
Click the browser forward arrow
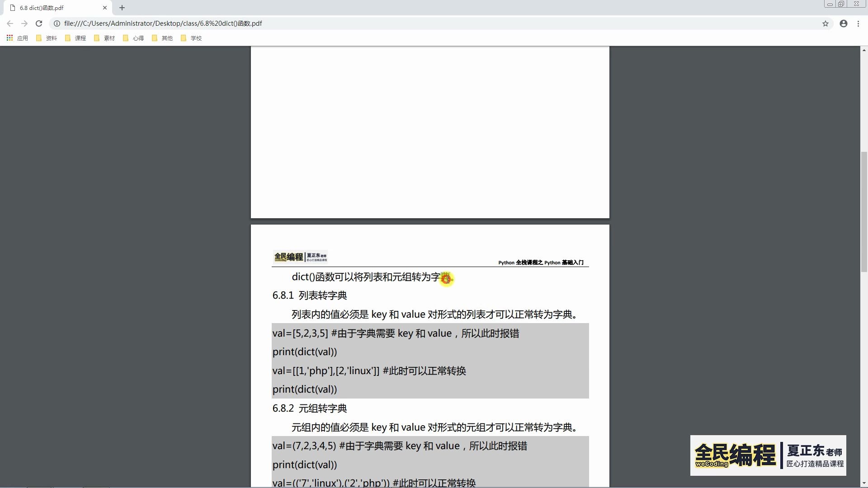point(24,23)
